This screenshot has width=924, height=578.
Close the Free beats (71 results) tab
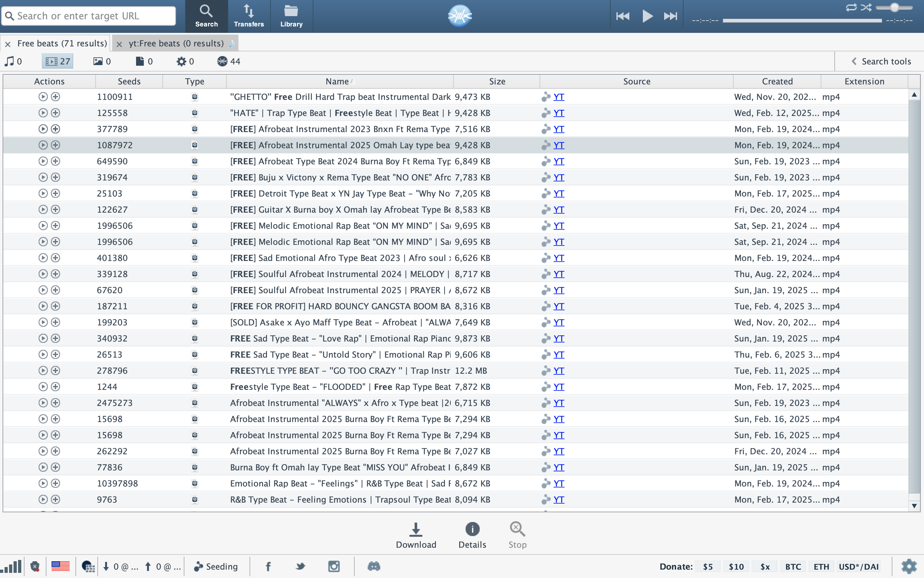(8, 44)
